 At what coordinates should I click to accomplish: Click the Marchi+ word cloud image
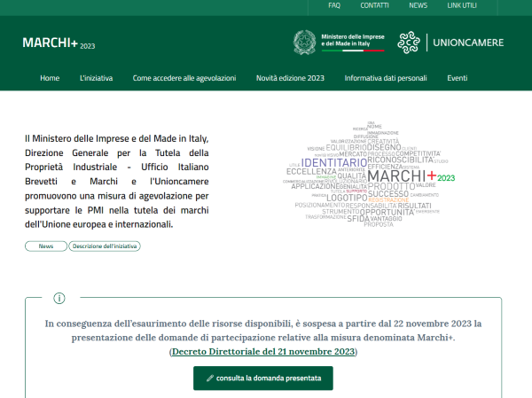(x=369, y=175)
